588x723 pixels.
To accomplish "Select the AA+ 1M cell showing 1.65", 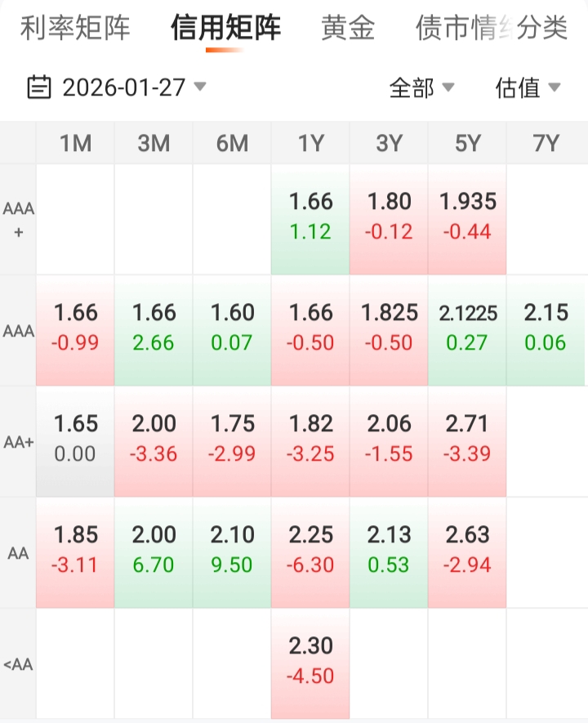I will pyautogui.click(x=75, y=440).
